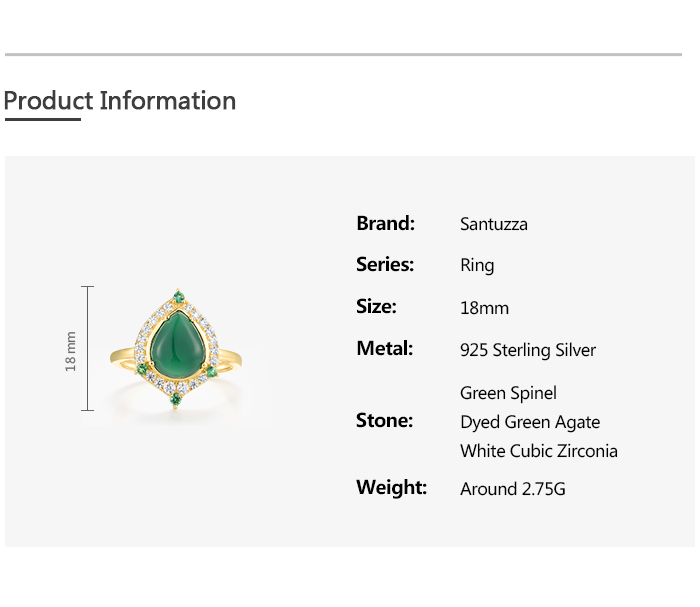Click the green ring product image
The width and height of the screenshot is (700, 607).
click(x=178, y=349)
